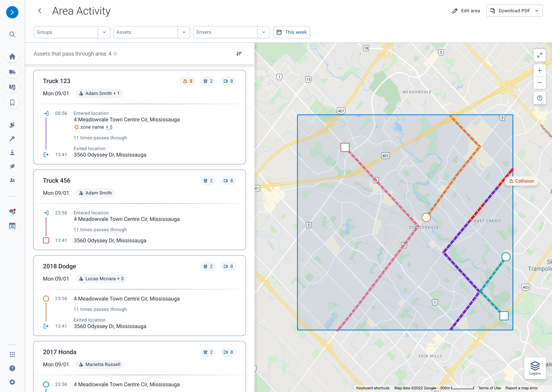This screenshot has height=392, width=552.
Task: Open the This week date picker
Action: 291,32
